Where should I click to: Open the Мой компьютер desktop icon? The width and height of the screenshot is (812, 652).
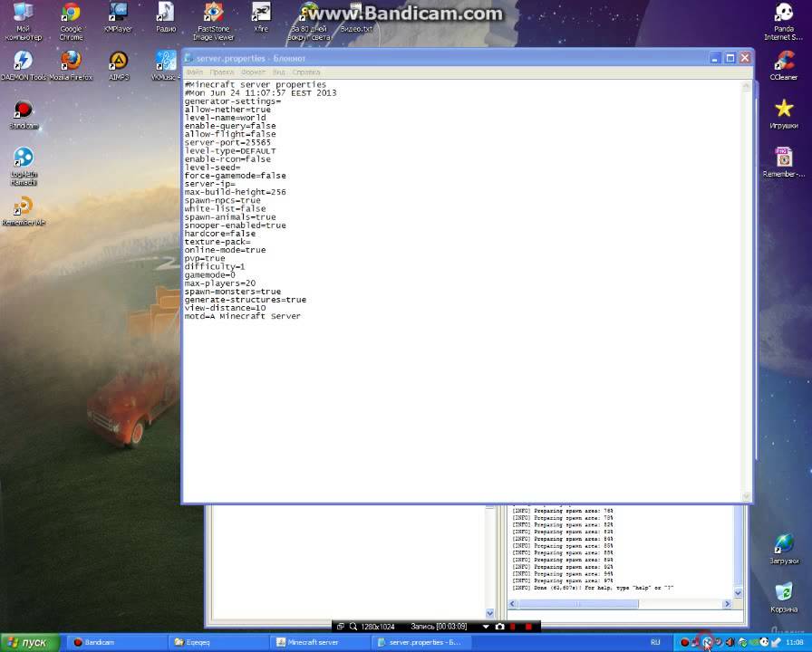tap(23, 21)
